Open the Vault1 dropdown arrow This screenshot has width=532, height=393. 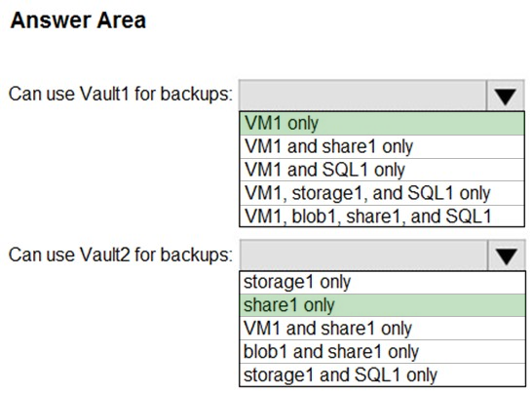click(x=505, y=96)
